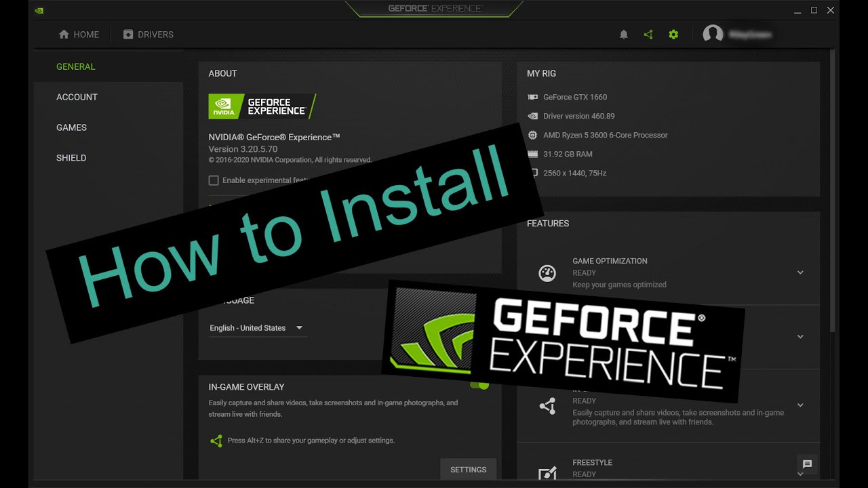Click the NVIDIA eye icon beside Driver version
The height and width of the screenshot is (488, 868).
pos(533,116)
